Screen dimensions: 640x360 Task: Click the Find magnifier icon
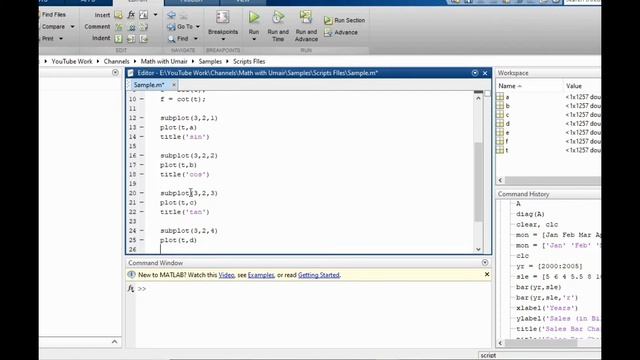tap(171, 39)
